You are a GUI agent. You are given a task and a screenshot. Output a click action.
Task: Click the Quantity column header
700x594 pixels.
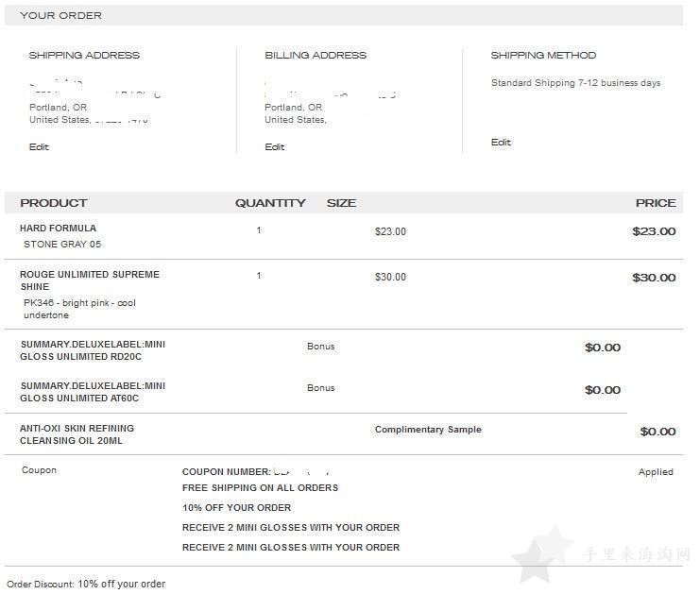pyautogui.click(x=270, y=203)
